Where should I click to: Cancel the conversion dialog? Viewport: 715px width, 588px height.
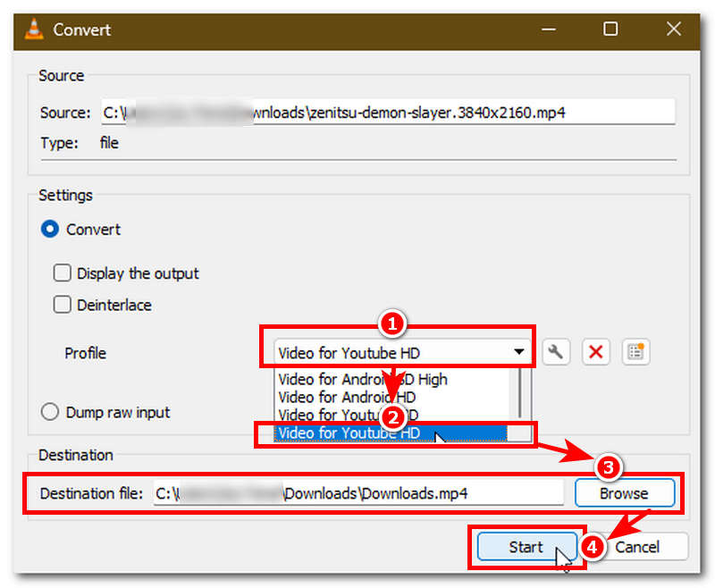tap(640, 547)
